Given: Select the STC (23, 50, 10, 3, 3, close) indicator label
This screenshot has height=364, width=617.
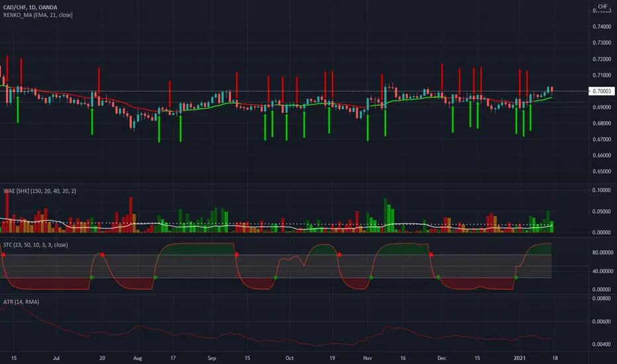Looking at the screenshot, I should (x=35, y=245).
